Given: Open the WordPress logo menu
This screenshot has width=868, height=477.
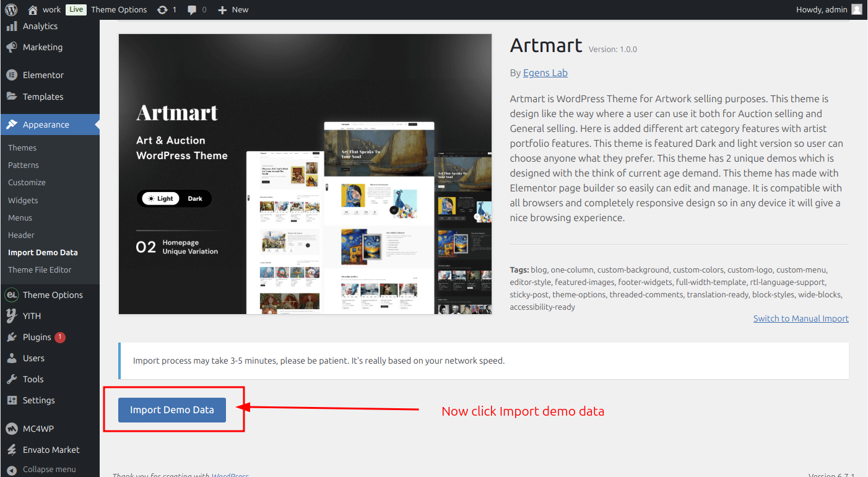Looking at the screenshot, I should click(x=12, y=9).
